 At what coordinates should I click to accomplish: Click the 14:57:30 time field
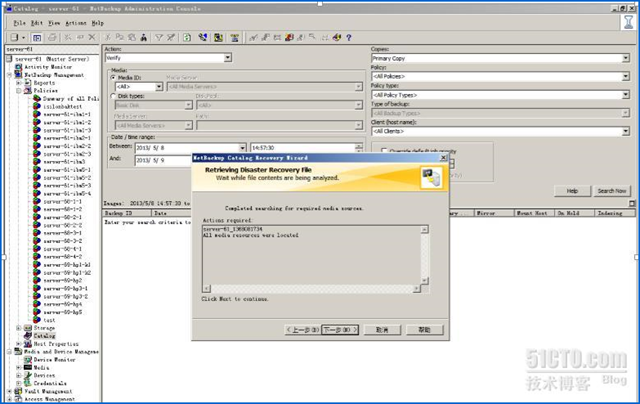pyautogui.click(x=303, y=148)
